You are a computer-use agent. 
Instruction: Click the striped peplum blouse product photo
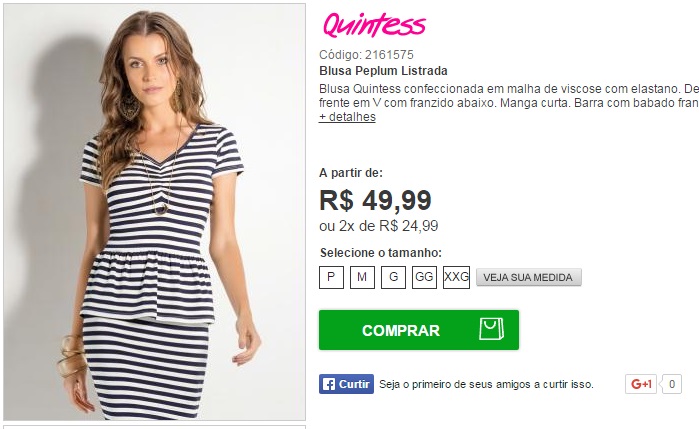(154, 212)
